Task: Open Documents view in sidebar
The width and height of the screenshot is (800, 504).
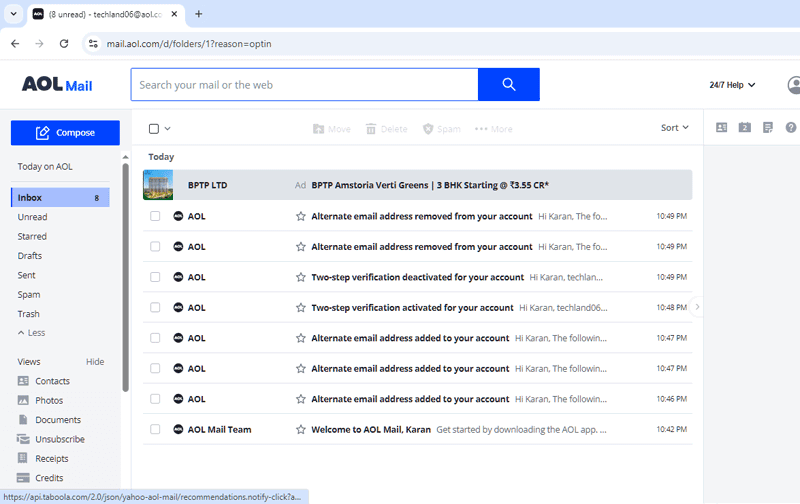Action: pos(49,420)
